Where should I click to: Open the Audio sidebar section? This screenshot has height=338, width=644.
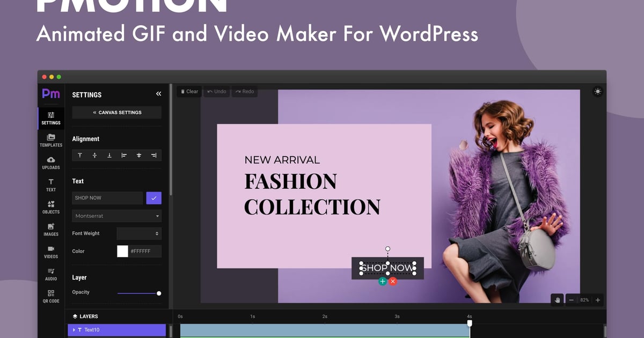coord(51,274)
